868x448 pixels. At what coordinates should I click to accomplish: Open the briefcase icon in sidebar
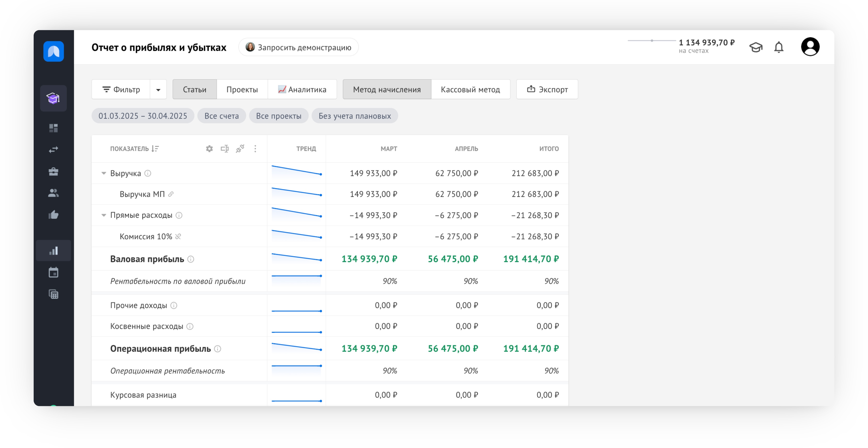pyautogui.click(x=53, y=171)
